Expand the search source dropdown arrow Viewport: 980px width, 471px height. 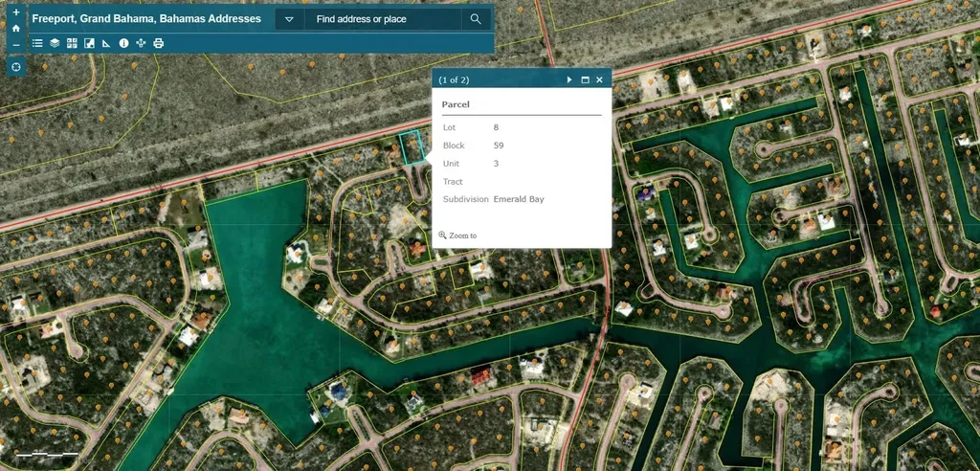coord(289,19)
